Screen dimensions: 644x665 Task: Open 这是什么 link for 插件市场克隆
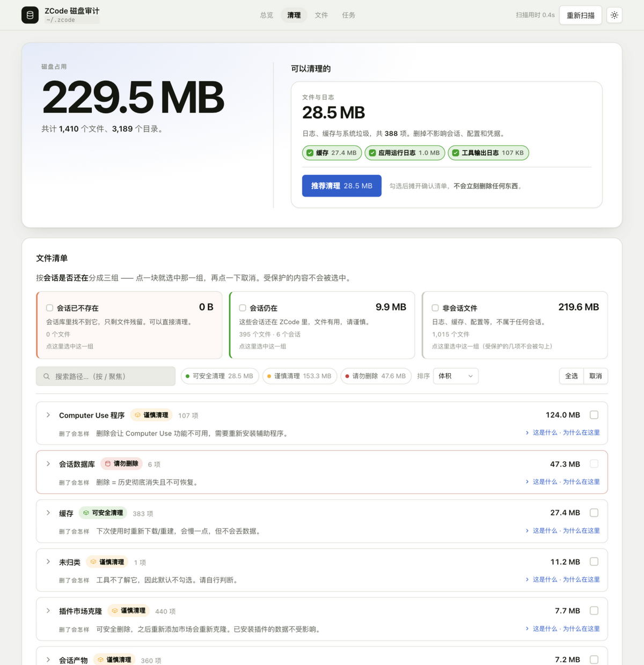(x=562, y=629)
